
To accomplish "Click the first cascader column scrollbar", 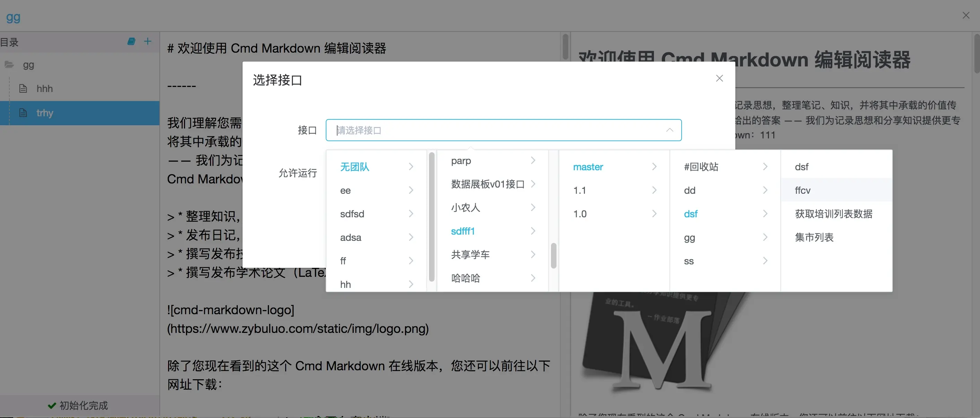I will tap(431, 217).
